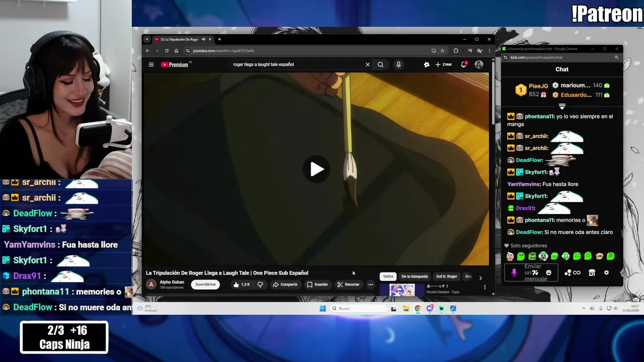
Task: Open the Alpha Gaban channel name link
Action: [172, 282]
